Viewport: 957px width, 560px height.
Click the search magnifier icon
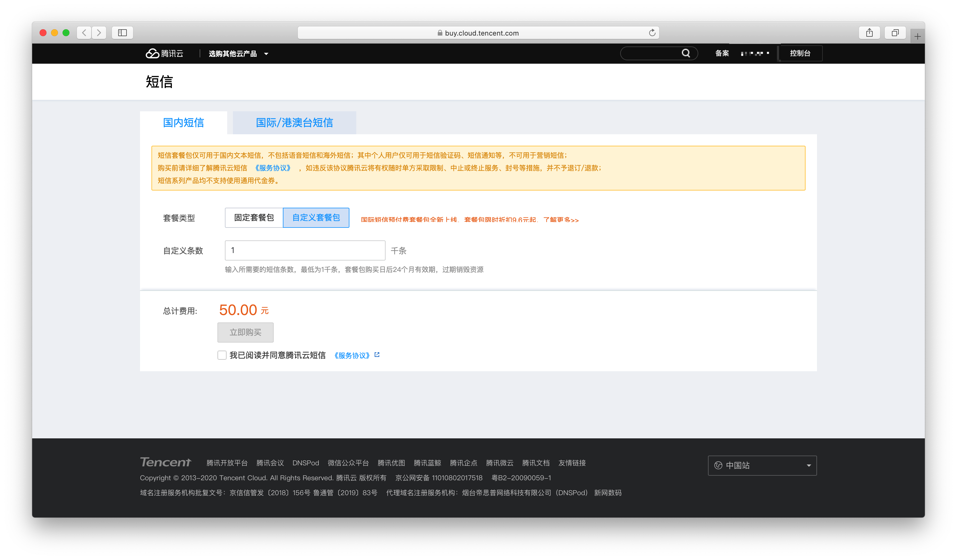[686, 53]
